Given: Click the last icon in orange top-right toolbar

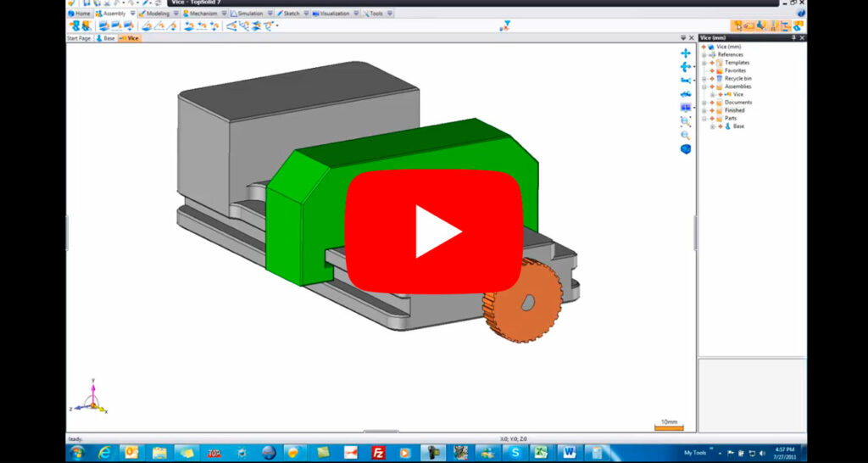Looking at the screenshot, I should click(798, 25).
